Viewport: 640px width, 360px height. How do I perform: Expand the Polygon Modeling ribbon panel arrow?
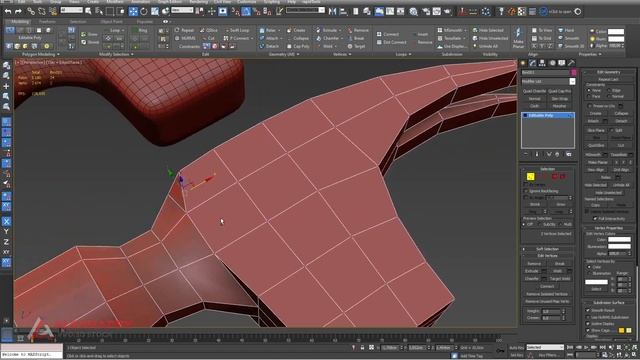[58, 54]
